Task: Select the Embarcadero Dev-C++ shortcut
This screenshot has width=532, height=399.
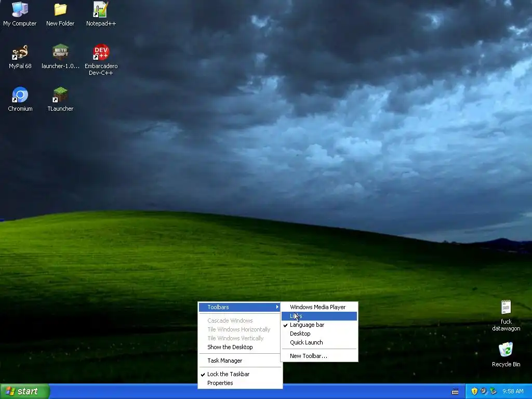Action: pyautogui.click(x=101, y=60)
